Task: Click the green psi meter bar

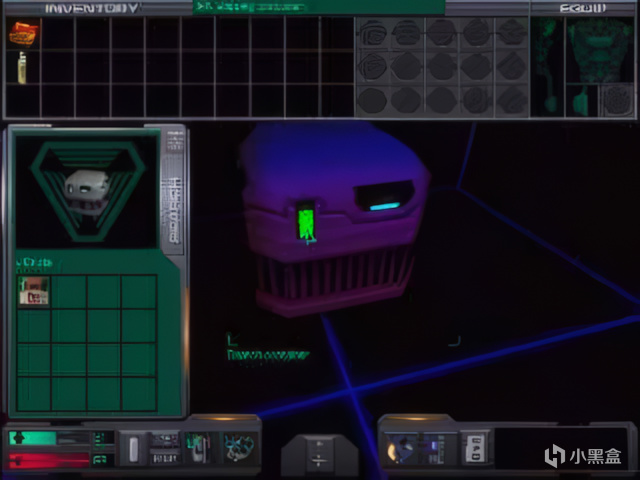Action: pyautogui.click(x=32, y=438)
